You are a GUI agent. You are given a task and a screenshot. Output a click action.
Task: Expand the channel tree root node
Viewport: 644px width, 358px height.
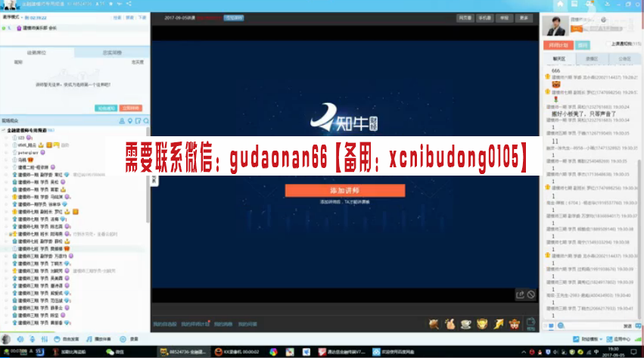pos(4,130)
